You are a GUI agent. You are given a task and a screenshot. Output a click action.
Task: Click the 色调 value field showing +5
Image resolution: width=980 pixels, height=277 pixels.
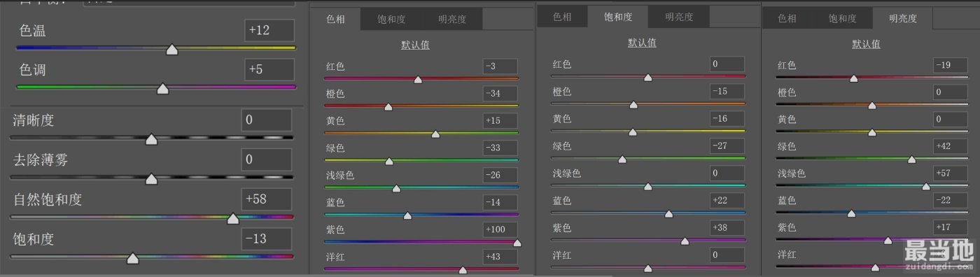click(x=269, y=70)
